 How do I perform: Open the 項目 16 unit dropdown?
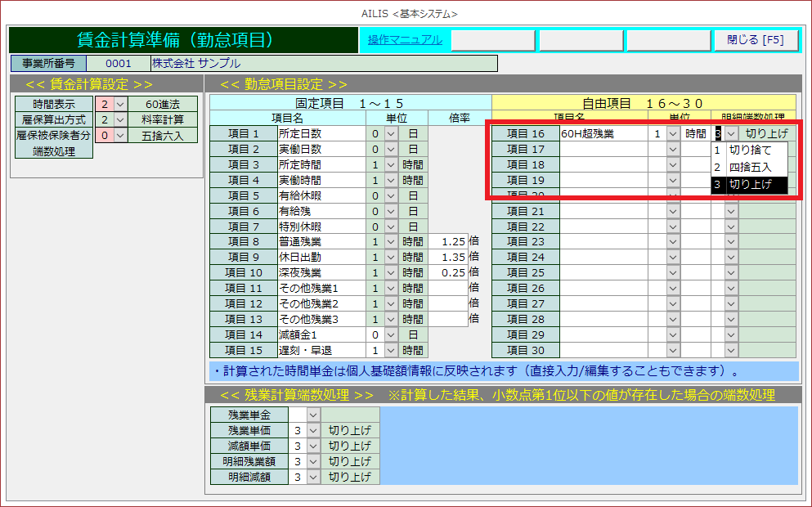(x=673, y=133)
